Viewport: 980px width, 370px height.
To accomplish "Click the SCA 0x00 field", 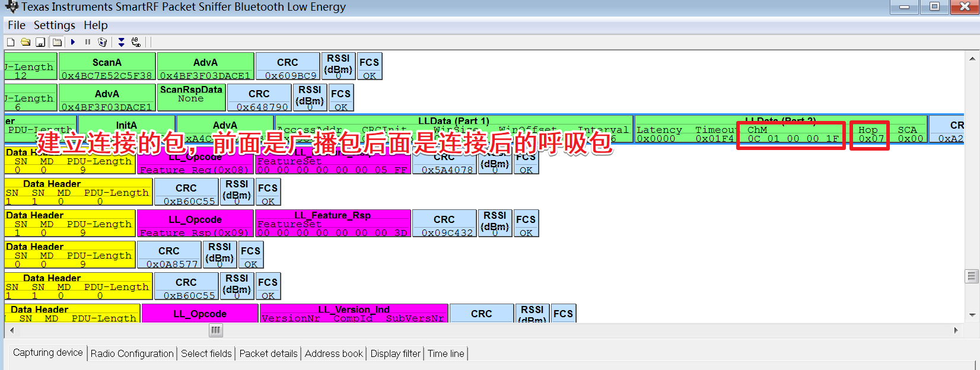I will (x=911, y=134).
